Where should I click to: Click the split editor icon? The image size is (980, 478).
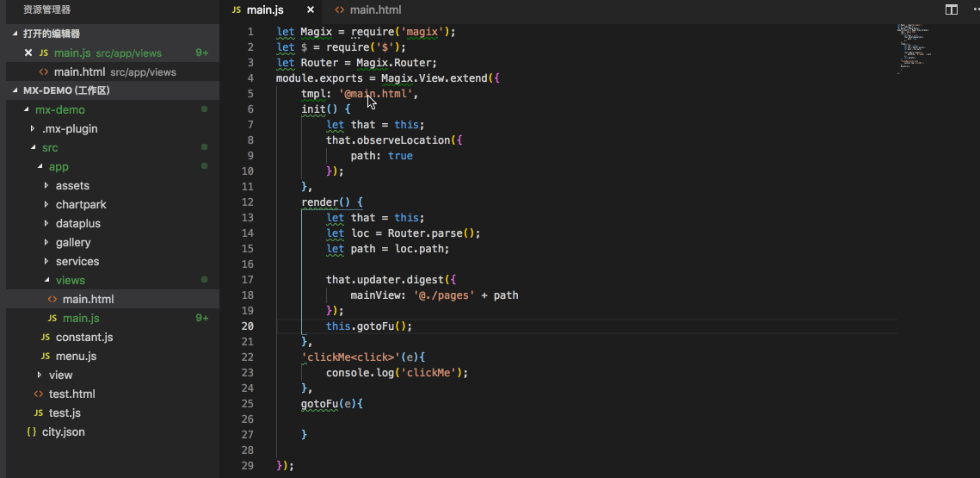(x=952, y=10)
